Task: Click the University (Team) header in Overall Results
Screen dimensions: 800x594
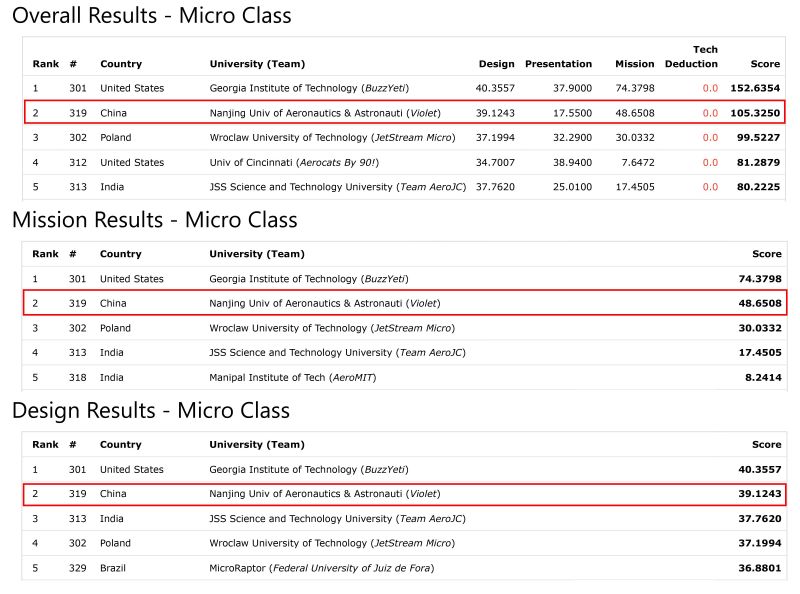Action: [257, 64]
